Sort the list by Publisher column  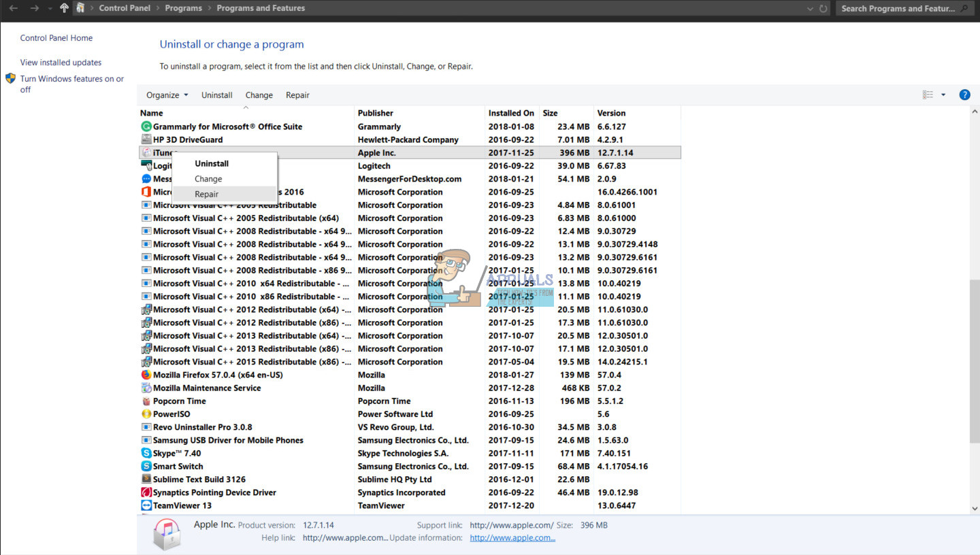click(419, 113)
